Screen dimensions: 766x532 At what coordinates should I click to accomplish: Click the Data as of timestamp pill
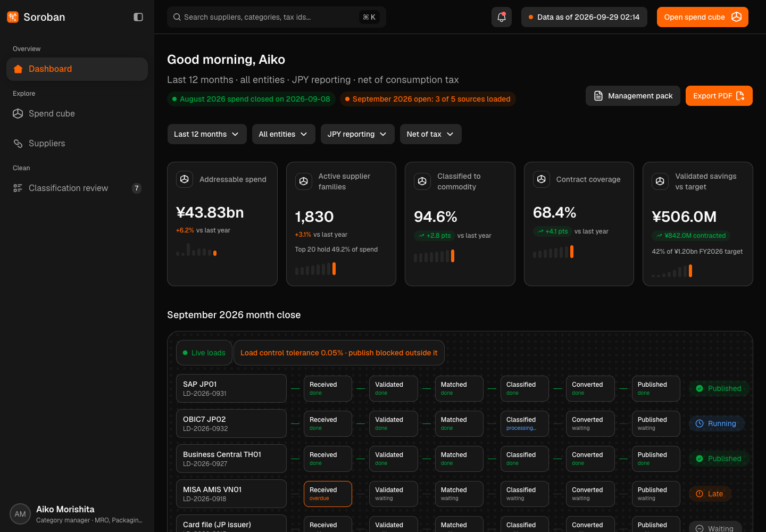(x=584, y=17)
